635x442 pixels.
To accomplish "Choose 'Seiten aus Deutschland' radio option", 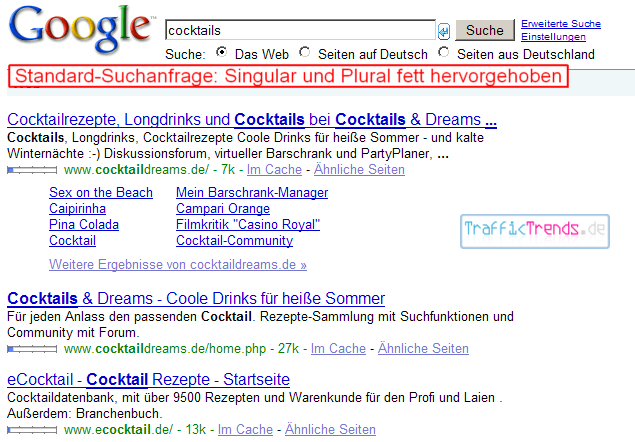I will pos(443,53).
